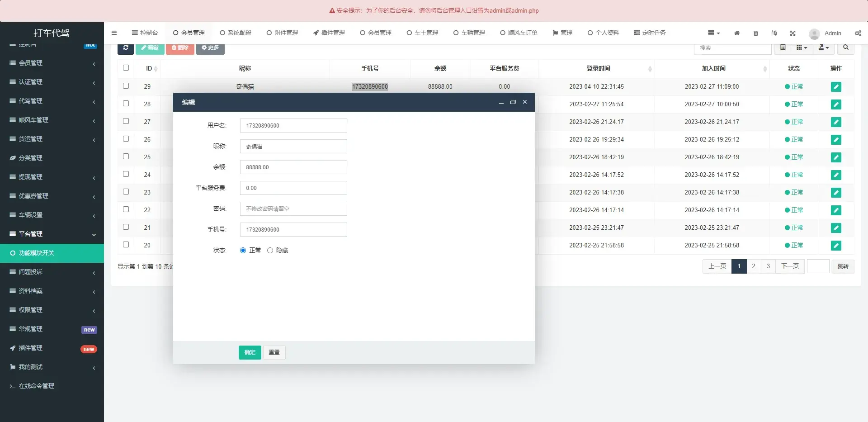The height and width of the screenshot is (422, 868).
Task: Collapse the 平台管理 sidebar menu
Action: (x=52, y=234)
